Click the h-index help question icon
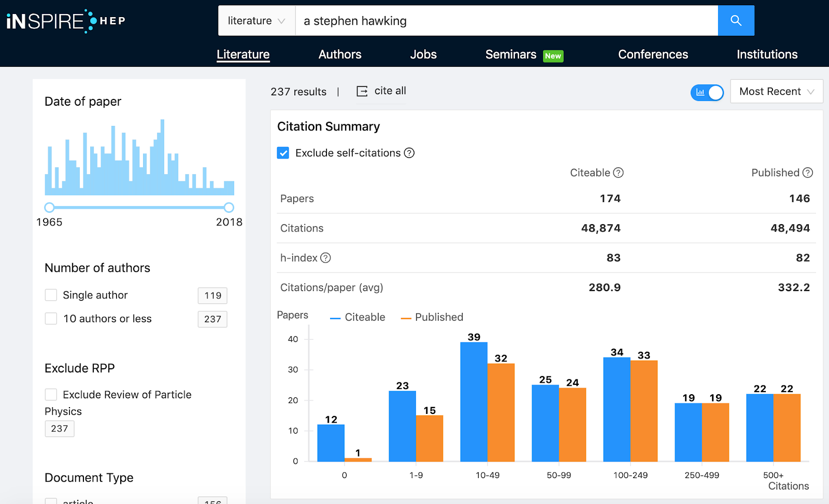The width and height of the screenshot is (829, 504). [x=325, y=258]
